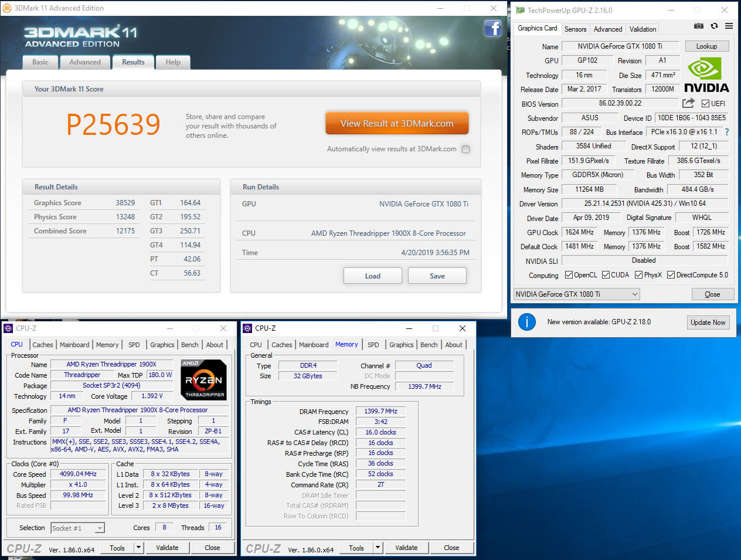Switch to the Basic tab in 3DMark 11

tap(40, 62)
